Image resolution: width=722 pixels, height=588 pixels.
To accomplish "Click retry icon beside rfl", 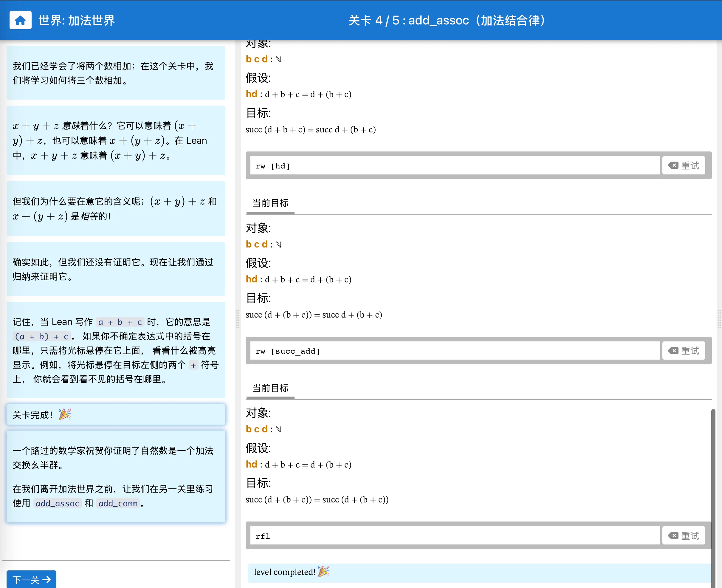I will pyautogui.click(x=673, y=536).
